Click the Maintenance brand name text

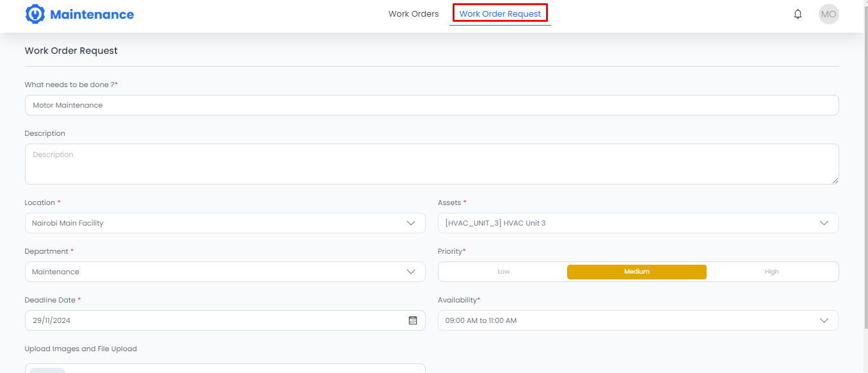pyautogui.click(x=92, y=14)
